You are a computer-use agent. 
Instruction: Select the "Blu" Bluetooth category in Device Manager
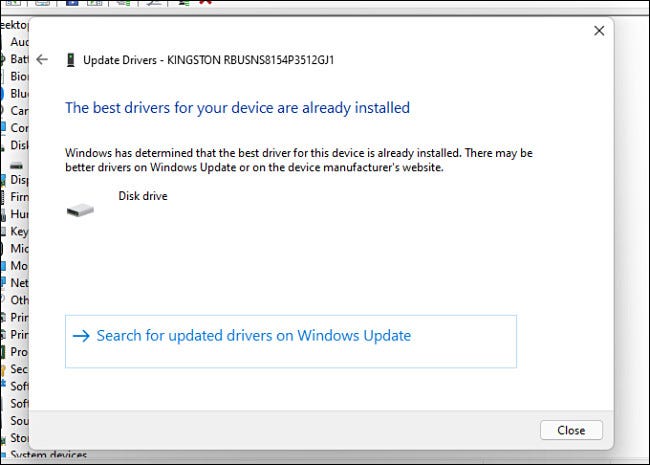(x=19, y=94)
